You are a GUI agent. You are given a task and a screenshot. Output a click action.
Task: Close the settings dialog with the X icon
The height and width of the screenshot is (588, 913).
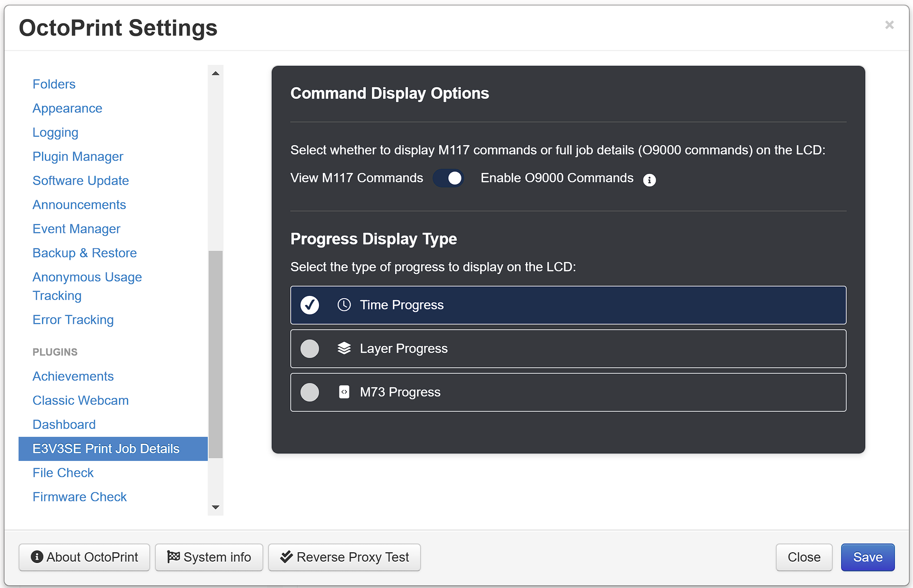pos(889,25)
